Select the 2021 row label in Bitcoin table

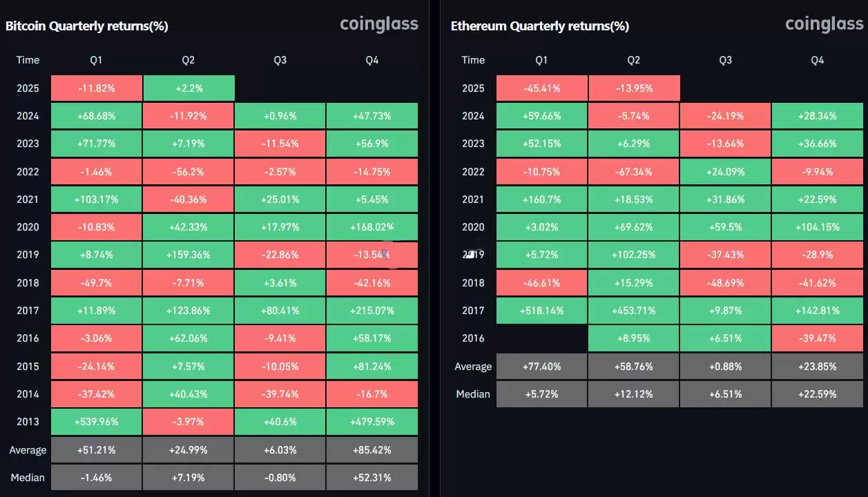tap(28, 199)
